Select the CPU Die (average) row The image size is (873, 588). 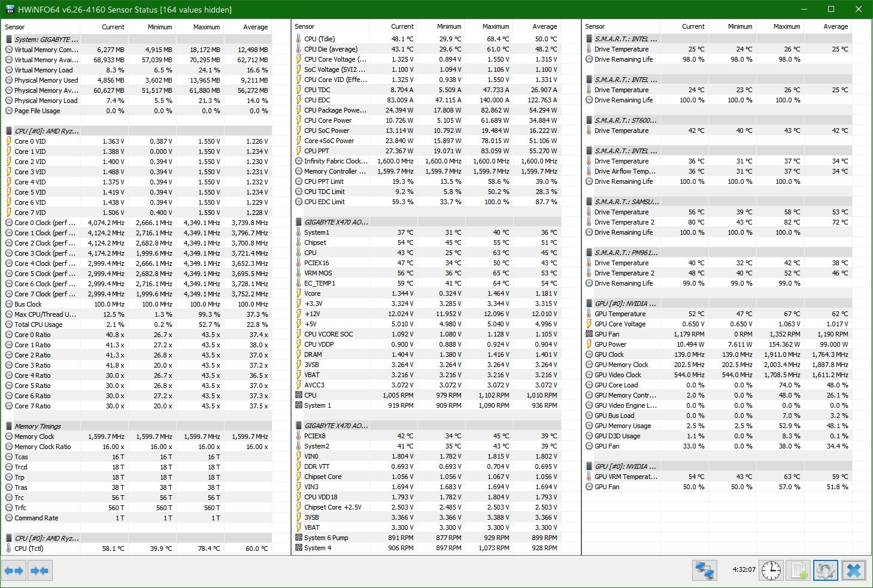427,49
